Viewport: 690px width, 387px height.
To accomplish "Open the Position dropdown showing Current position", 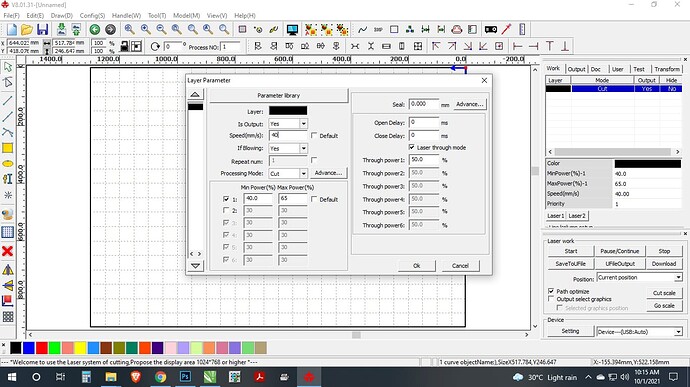I will point(678,277).
